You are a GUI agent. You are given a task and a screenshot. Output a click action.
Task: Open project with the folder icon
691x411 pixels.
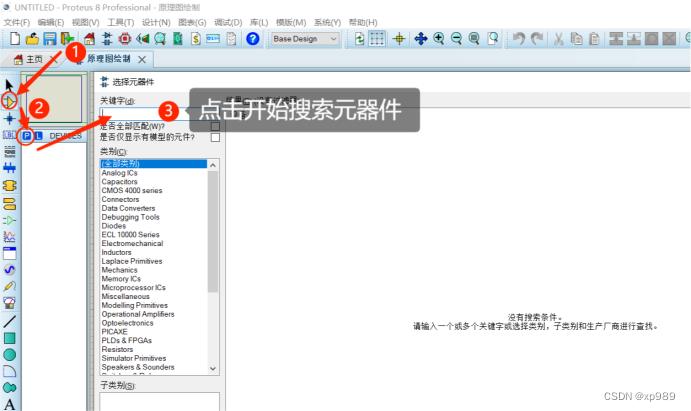pos(32,39)
